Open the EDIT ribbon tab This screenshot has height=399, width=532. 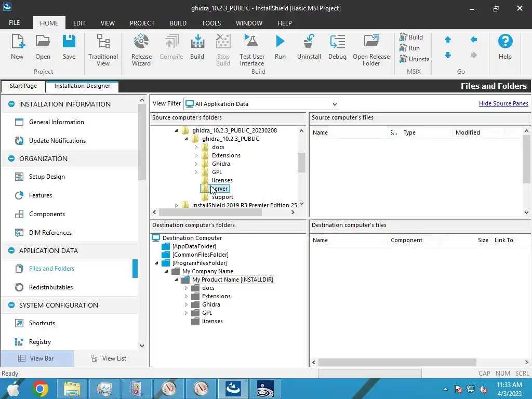[x=79, y=23]
